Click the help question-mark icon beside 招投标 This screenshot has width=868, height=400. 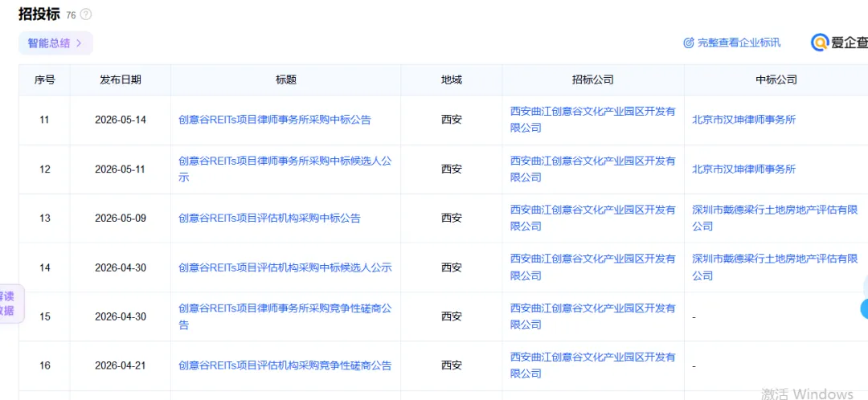(x=86, y=15)
